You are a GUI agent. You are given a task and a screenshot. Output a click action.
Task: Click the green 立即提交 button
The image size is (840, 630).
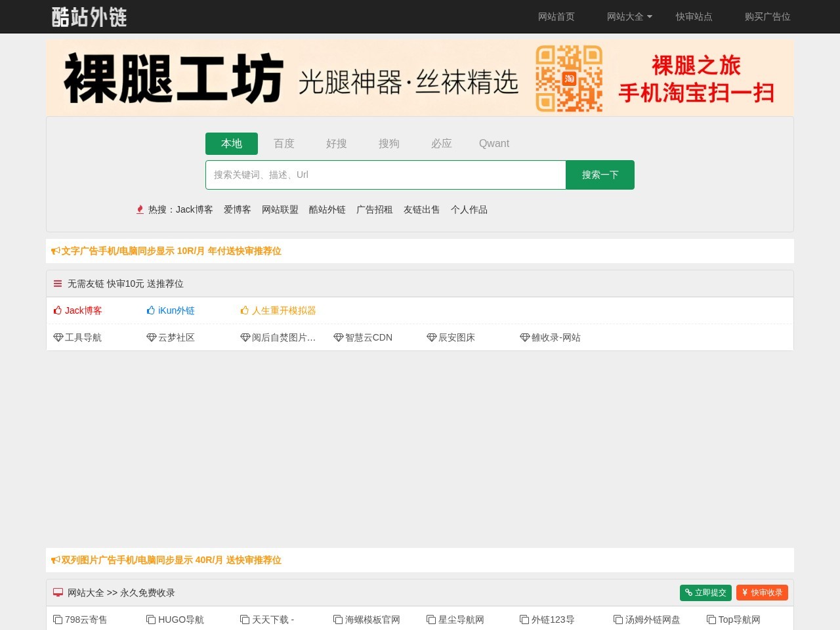point(705,592)
